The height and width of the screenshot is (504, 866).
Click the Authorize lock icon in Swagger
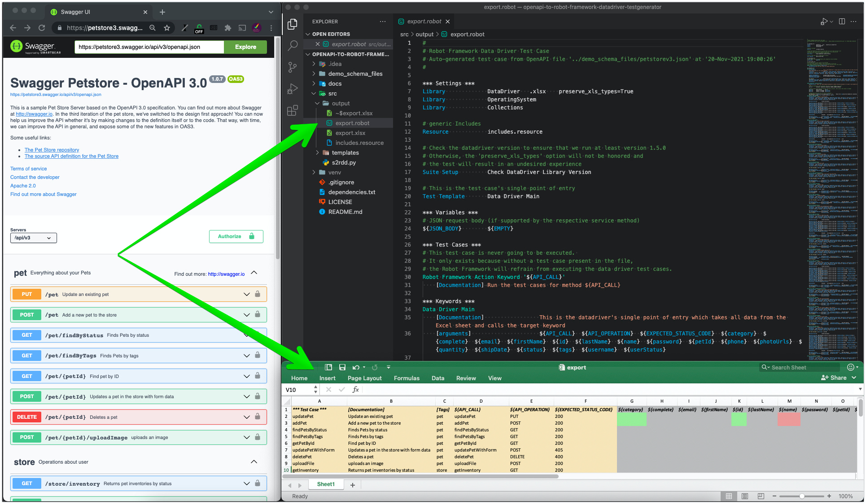(x=251, y=236)
